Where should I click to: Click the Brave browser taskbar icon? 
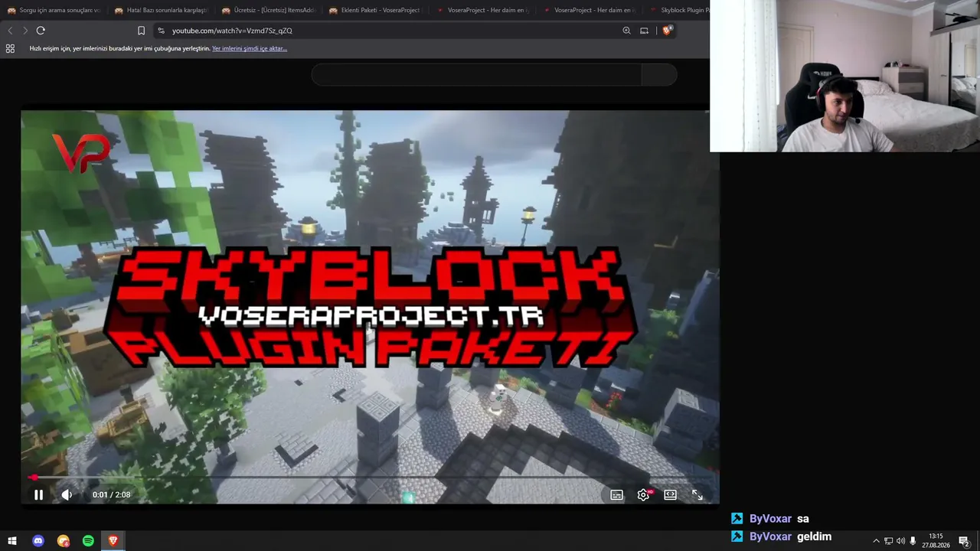[x=113, y=541]
